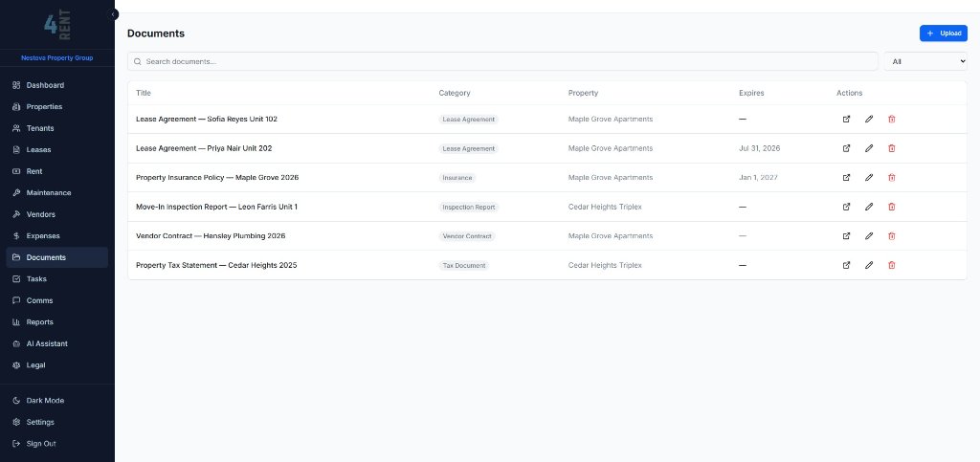
Task: Select 'Move-In Inspection Report — Leon Farris Unit 1'
Action: coord(216,207)
